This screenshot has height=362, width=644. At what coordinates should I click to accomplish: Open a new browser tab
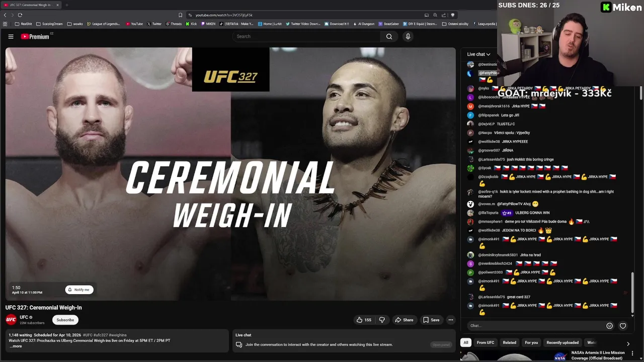[x=66, y=5]
